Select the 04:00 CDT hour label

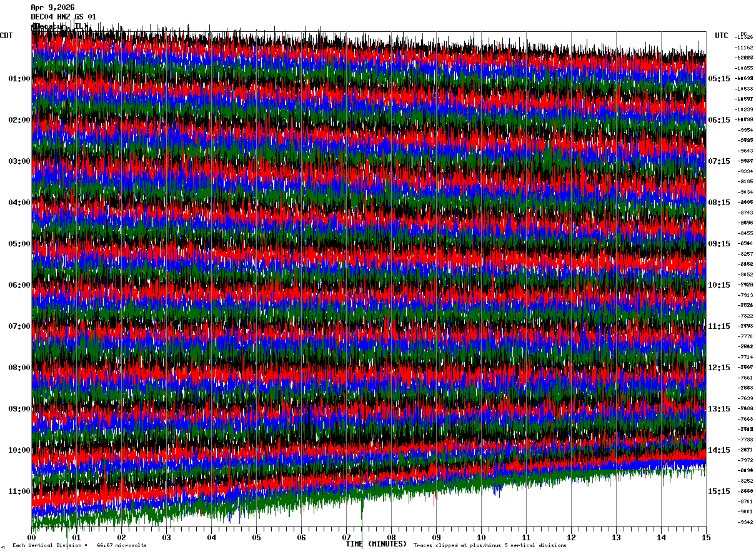point(19,203)
